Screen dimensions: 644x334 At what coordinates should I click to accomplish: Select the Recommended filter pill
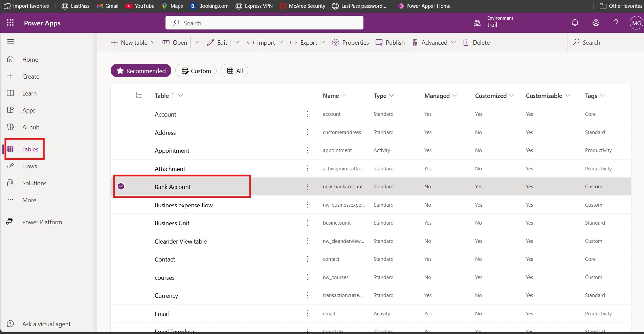141,71
